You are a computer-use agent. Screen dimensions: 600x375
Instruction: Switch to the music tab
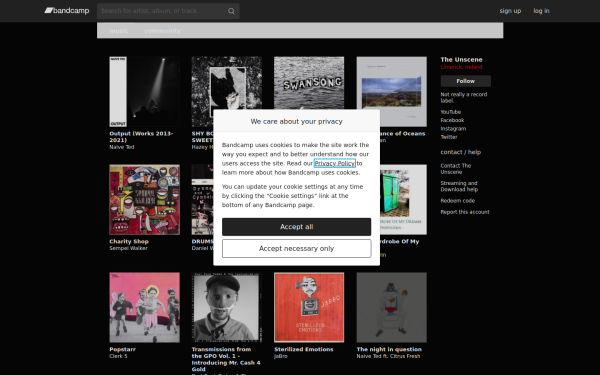point(119,31)
